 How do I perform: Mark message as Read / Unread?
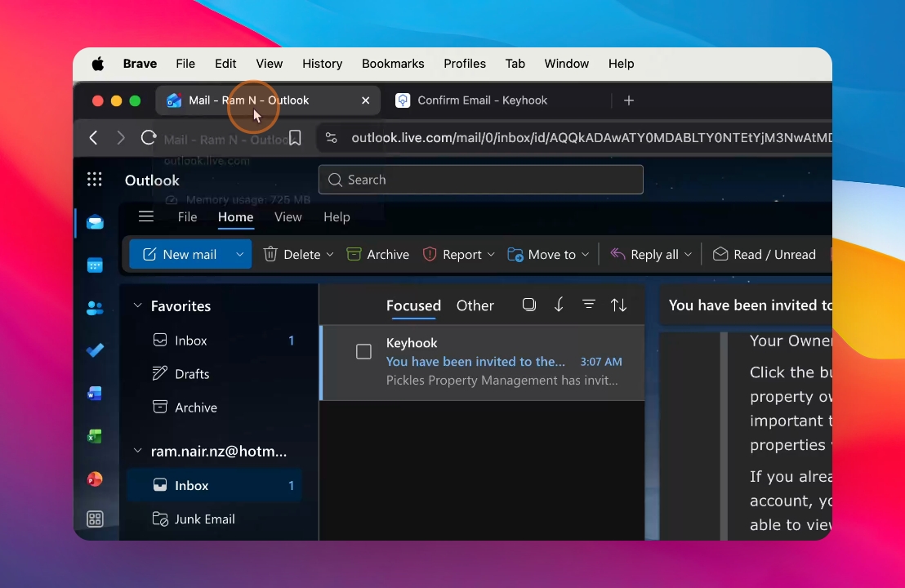(765, 255)
